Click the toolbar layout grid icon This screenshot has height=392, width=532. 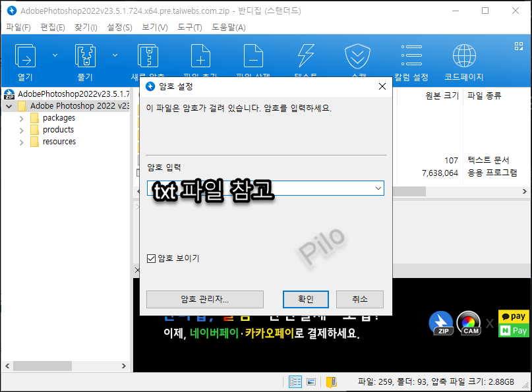[x=518, y=46]
